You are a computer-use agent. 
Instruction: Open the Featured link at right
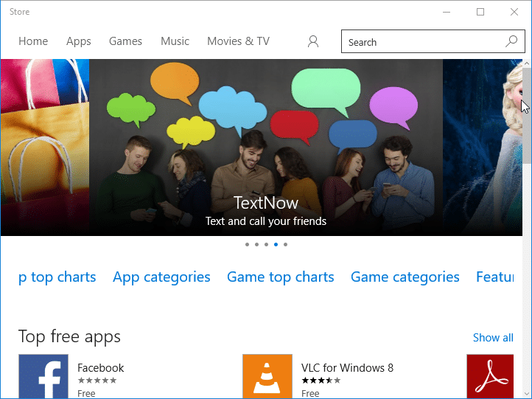[494, 277]
